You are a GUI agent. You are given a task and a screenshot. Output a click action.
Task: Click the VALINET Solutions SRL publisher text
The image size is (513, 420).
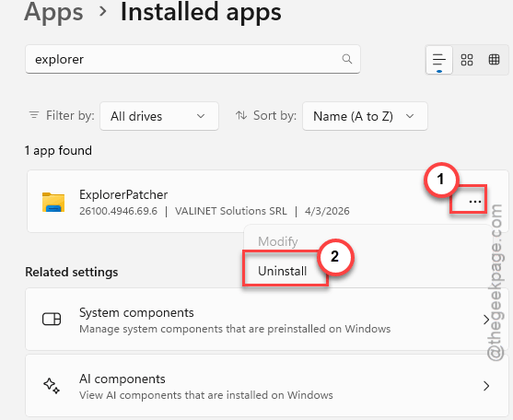point(231,211)
